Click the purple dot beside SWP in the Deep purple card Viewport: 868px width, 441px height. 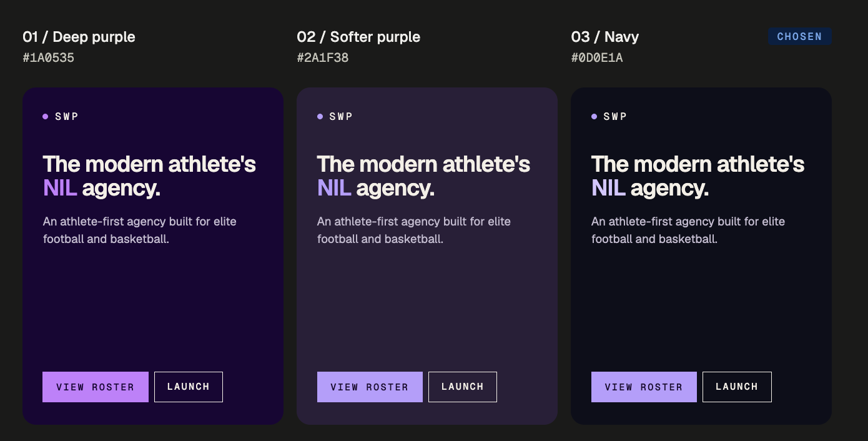point(46,116)
